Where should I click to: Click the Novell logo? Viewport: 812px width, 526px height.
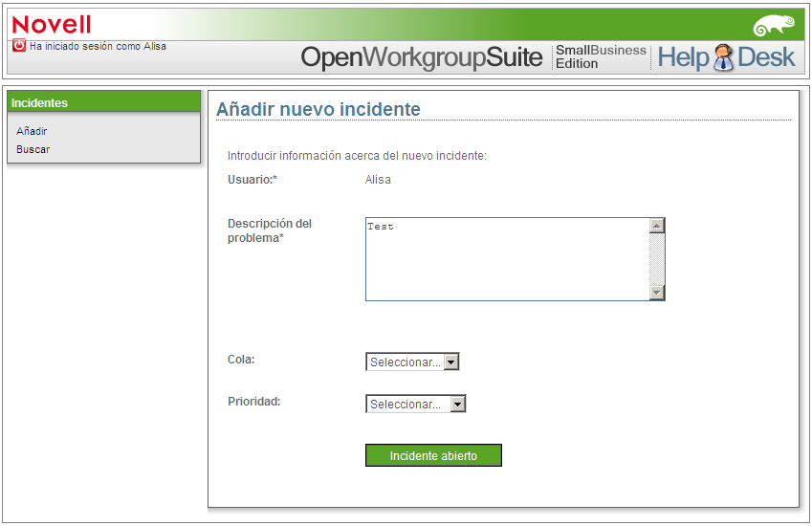pyautogui.click(x=52, y=24)
